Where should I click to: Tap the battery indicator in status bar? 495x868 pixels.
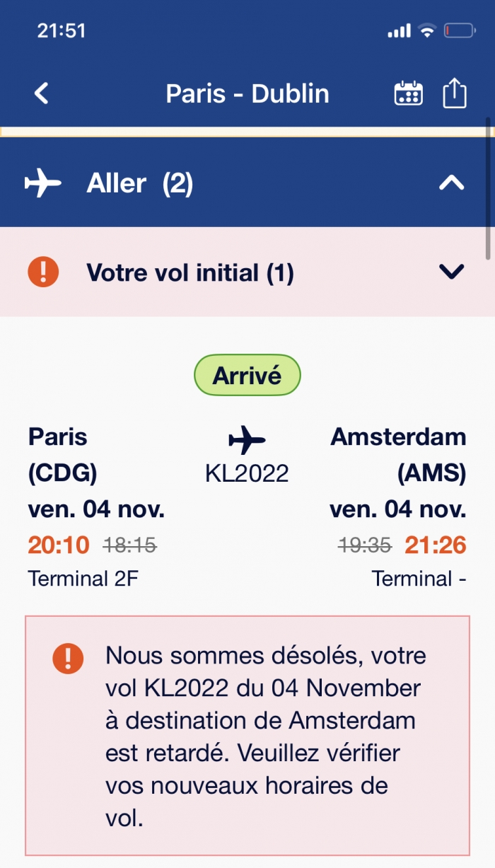point(460,31)
